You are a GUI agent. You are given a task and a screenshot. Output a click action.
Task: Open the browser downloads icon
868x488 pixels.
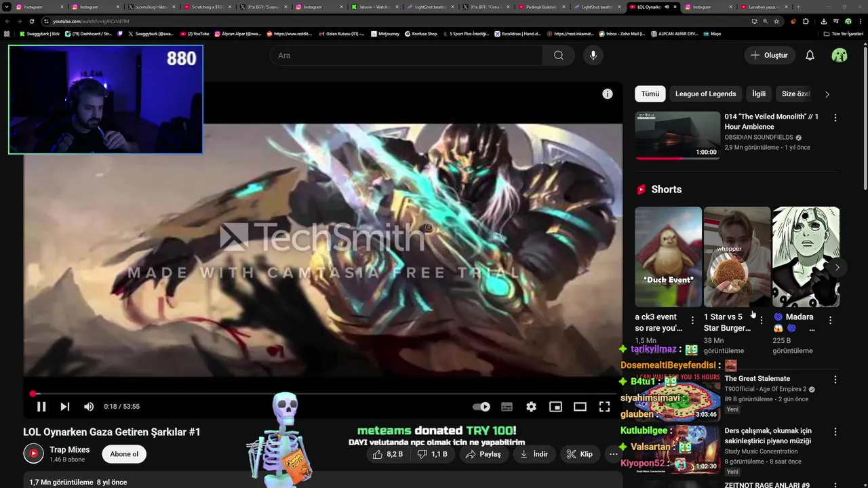[x=823, y=21]
